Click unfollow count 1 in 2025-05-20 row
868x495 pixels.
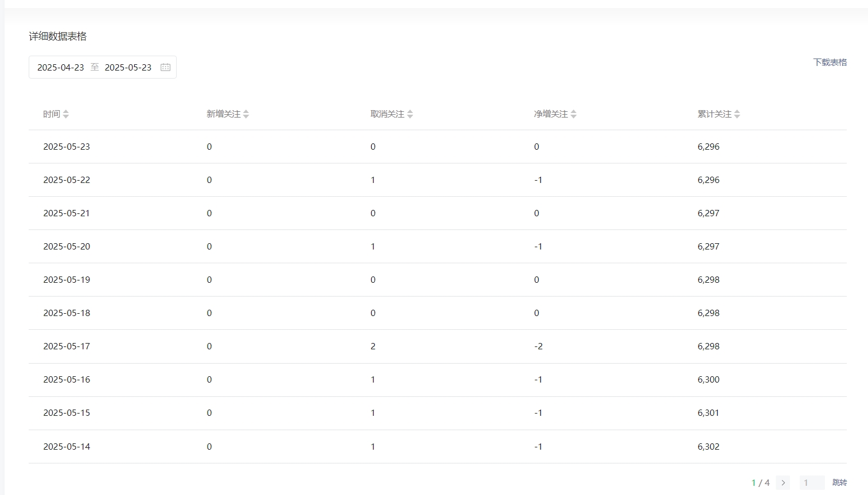point(373,247)
